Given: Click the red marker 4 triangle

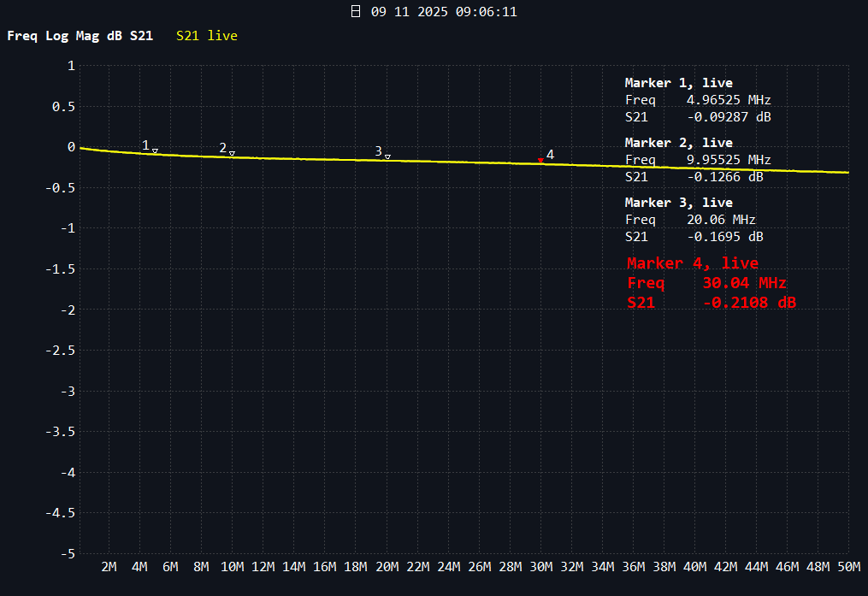Looking at the screenshot, I should click(540, 160).
